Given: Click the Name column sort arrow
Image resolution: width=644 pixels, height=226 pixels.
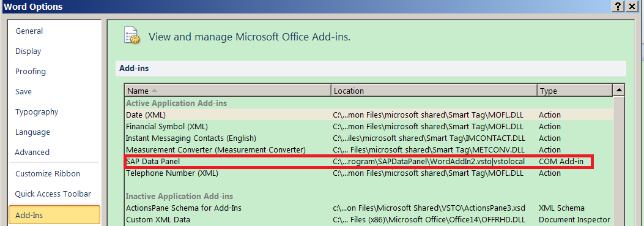Looking at the screenshot, I should tap(154, 91).
